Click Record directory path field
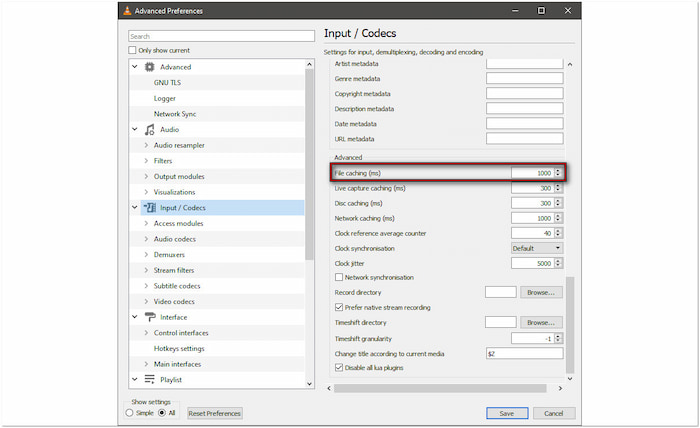This screenshot has width=700, height=428. [x=500, y=292]
